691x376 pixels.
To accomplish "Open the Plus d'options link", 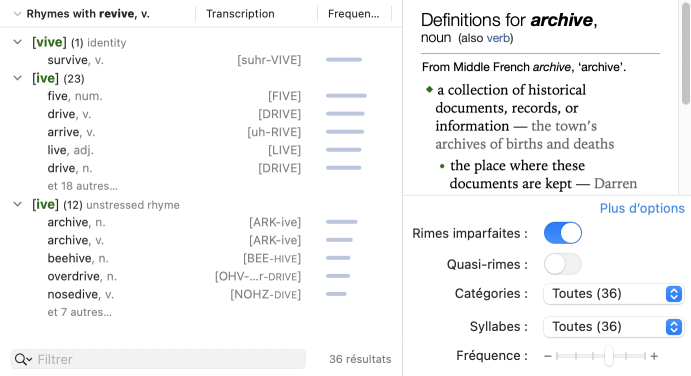I will pyautogui.click(x=642, y=208).
